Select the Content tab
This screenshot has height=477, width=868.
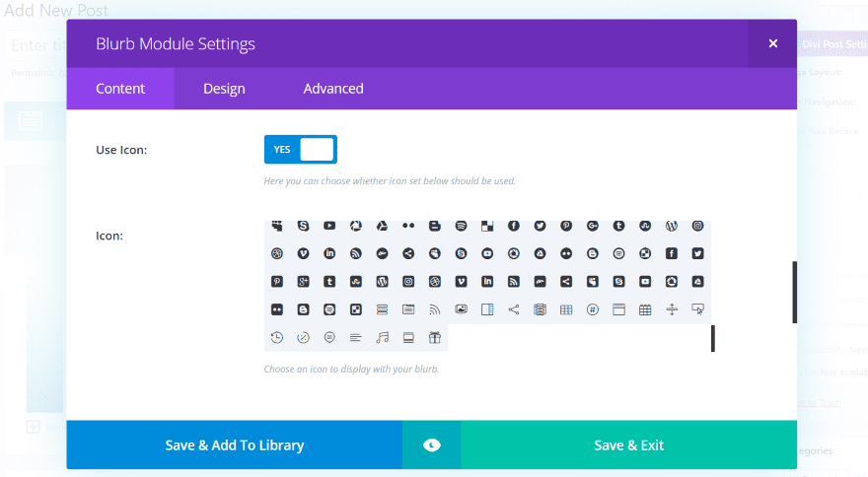coord(120,89)
